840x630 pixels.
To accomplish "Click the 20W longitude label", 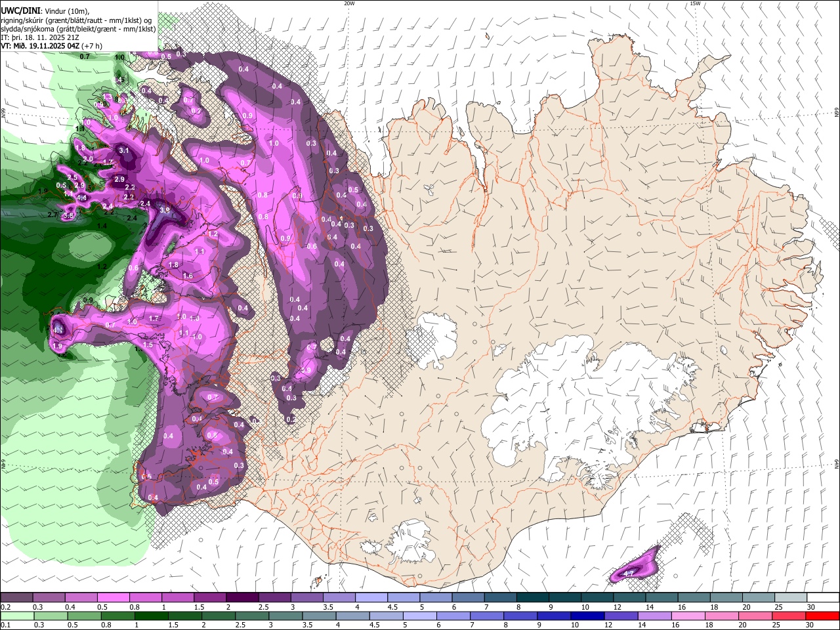I will (349, 3).
